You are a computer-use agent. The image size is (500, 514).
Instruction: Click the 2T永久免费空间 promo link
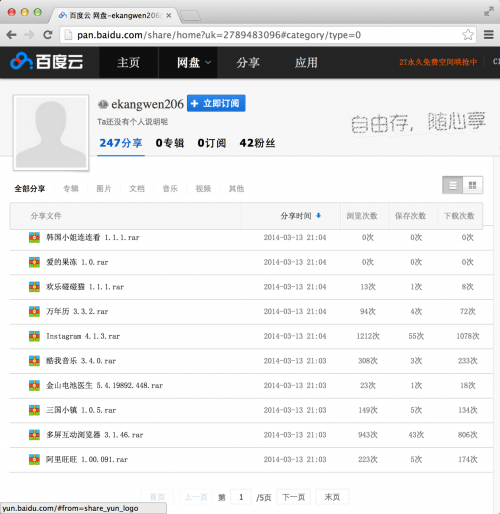click(x=438, y=62)
